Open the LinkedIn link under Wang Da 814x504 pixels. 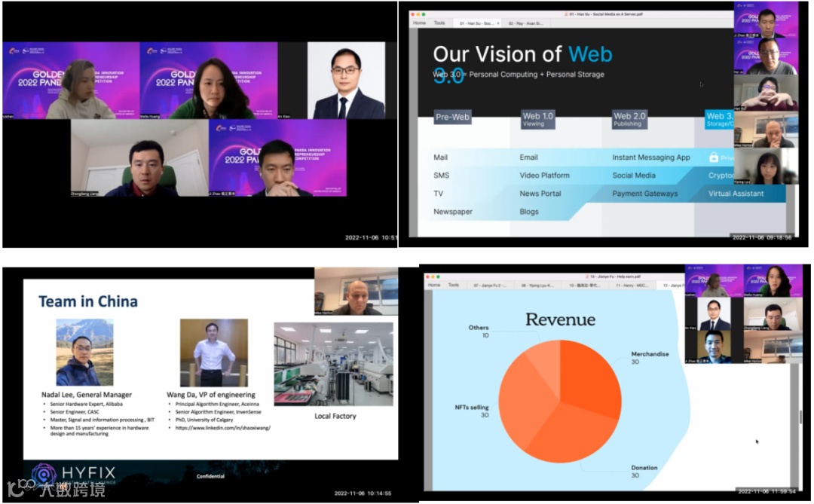[x=222, y=428]
